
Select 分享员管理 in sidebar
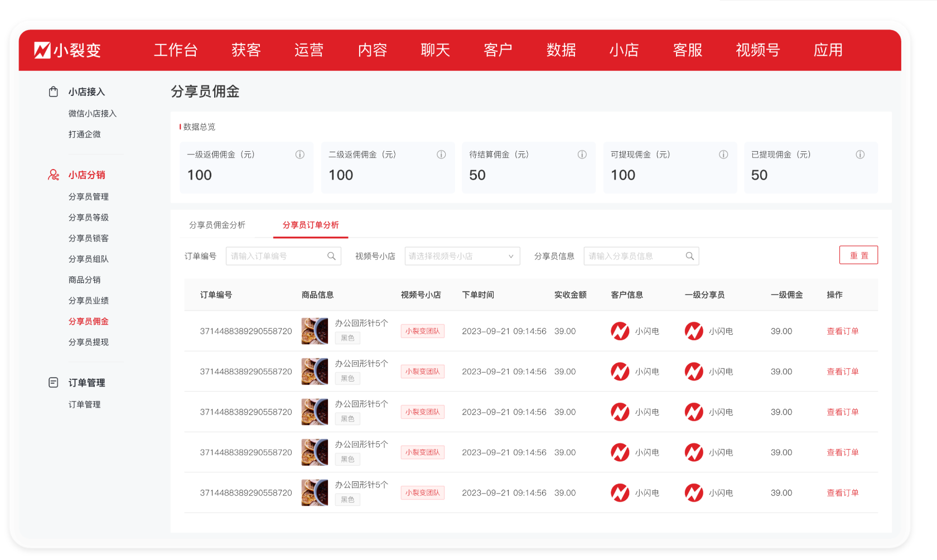click(89, 196)
